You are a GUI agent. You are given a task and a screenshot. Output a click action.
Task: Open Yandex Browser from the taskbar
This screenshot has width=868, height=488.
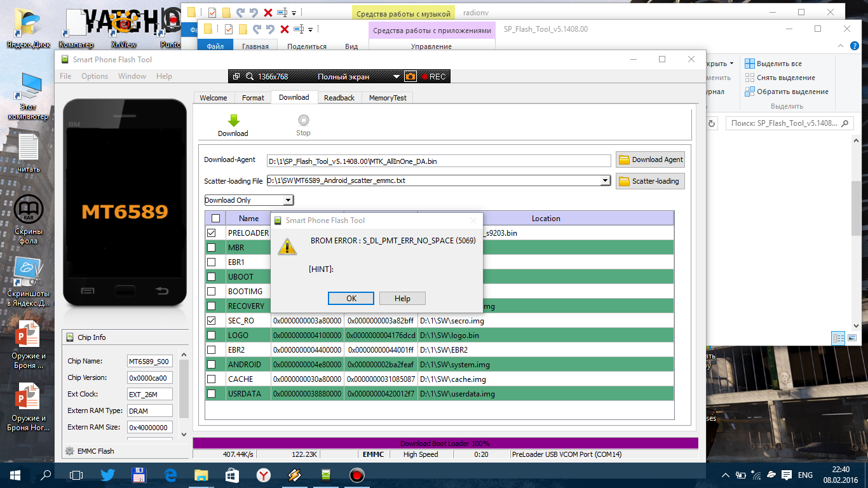point(263,475)
